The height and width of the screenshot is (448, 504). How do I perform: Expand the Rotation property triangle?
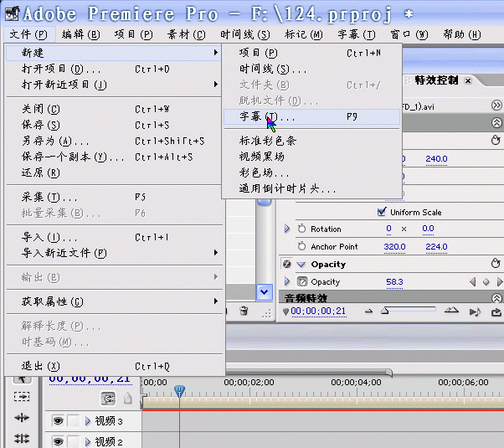[287, 229]
